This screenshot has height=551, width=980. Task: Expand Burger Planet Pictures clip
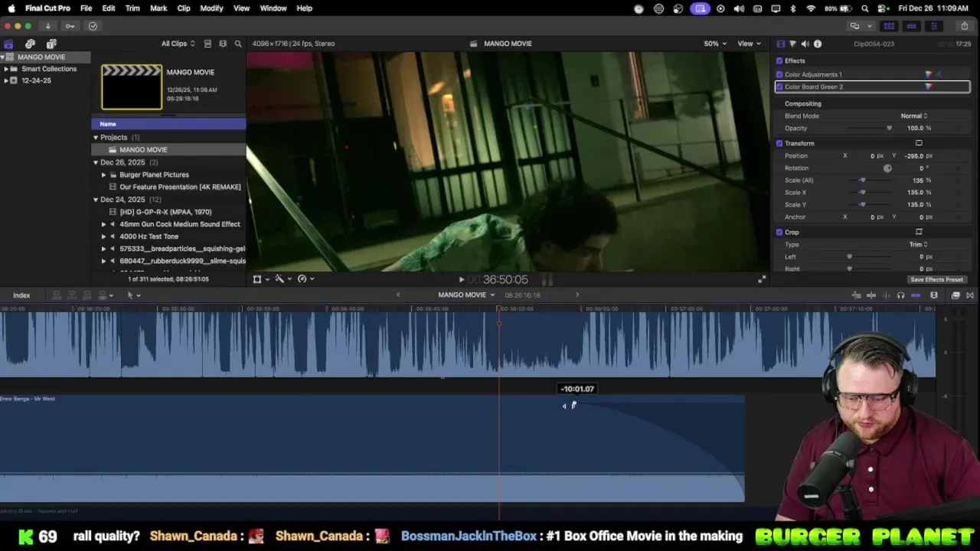point(104,174)
